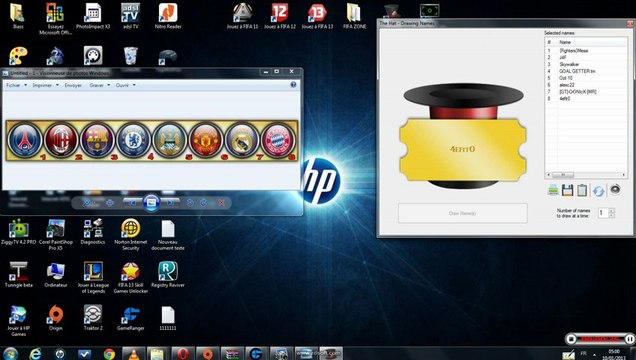Screen dimensions: 636x360
Task: Click the red delete X in photo viewer
Action: pos(221,203)
